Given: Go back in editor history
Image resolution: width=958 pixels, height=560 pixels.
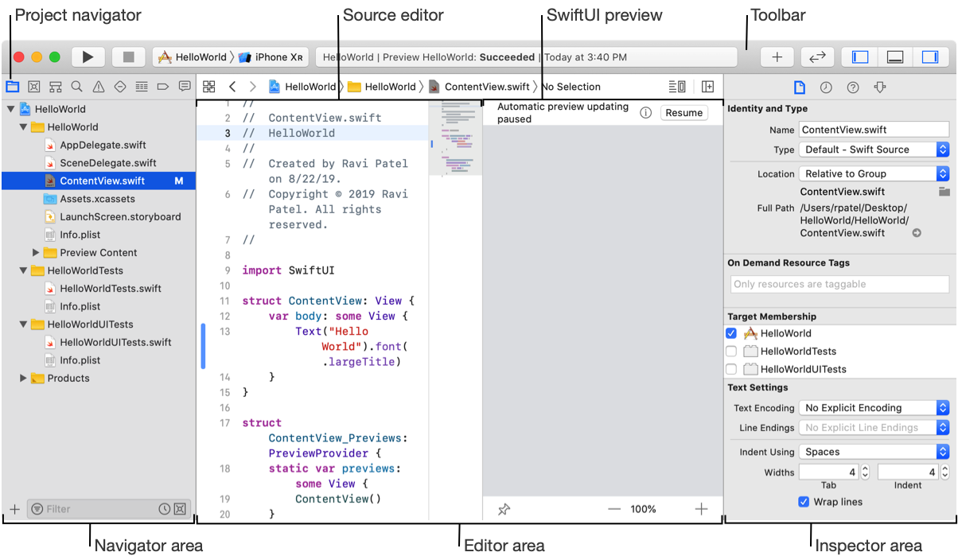Looking at the screenshot, I should [232, 87].
